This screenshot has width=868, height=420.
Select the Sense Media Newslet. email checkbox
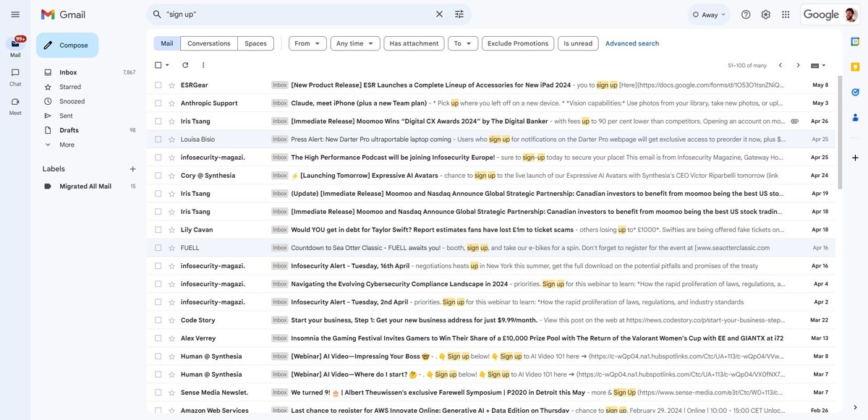pyautogui.click(x=158, y=393)
